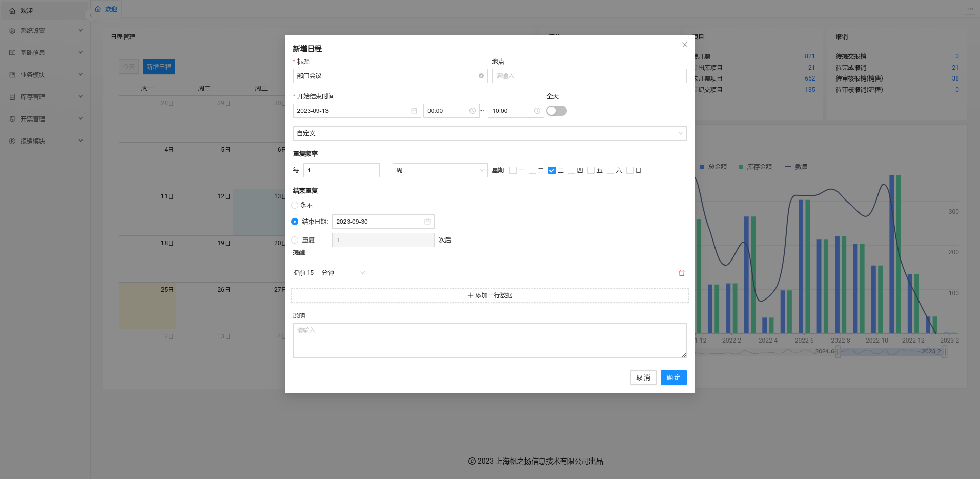Viewport: 980px width, 479px height.
Task: Expand the 报销模块 sidebar menu
Action: (45, 141)
